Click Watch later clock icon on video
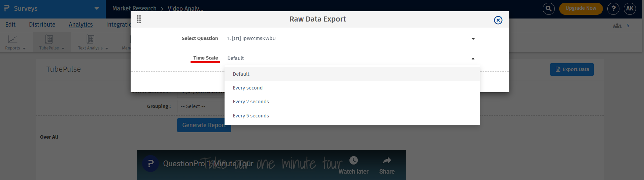Image resolution: width=644 pixels, height=180 pixels. coord(353,160)
